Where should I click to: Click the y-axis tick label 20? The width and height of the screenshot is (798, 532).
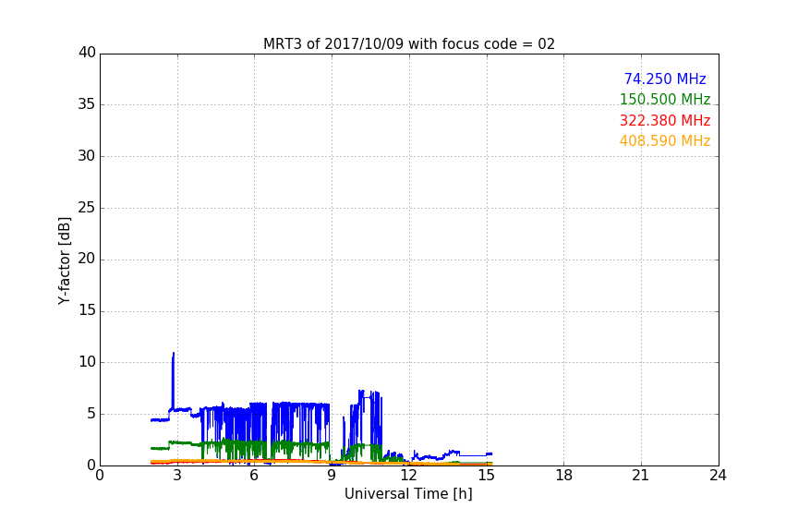coord(87,259)
